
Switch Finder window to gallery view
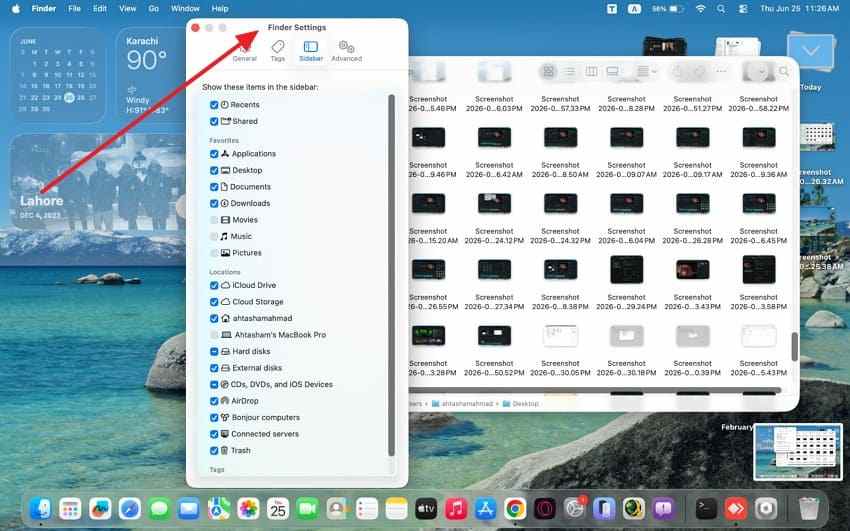point(613,71)
